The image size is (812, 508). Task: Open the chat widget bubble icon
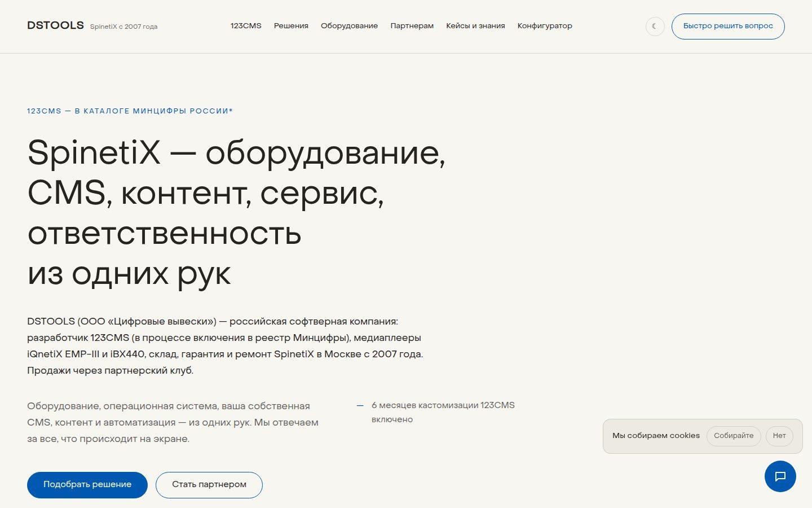[780, 476]
